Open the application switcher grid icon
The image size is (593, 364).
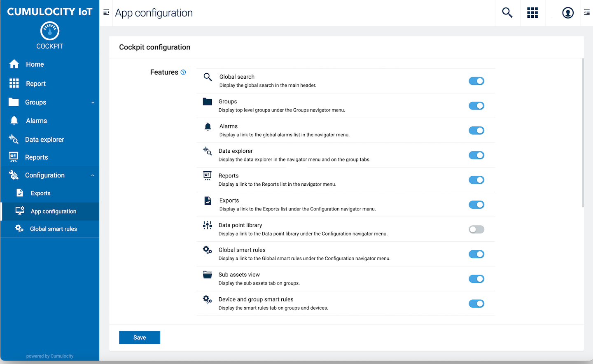(532, 13)
